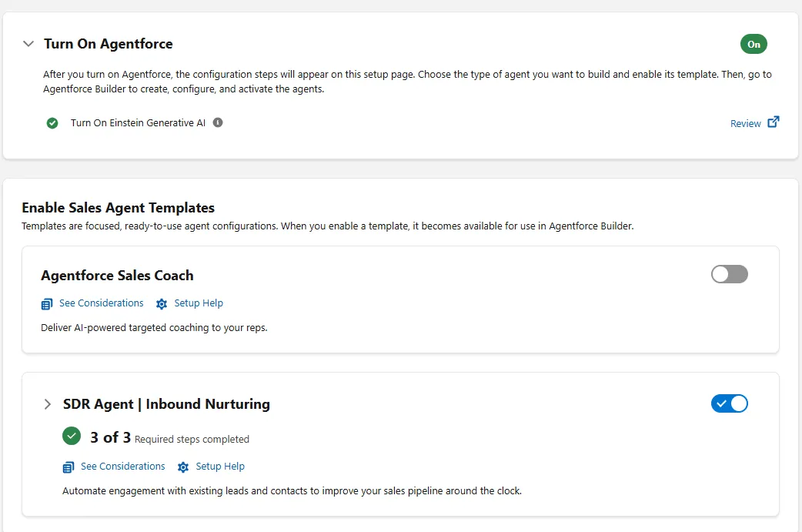Click the info icon beside Einstein Generative AI
802x532 pixels.
218,122
